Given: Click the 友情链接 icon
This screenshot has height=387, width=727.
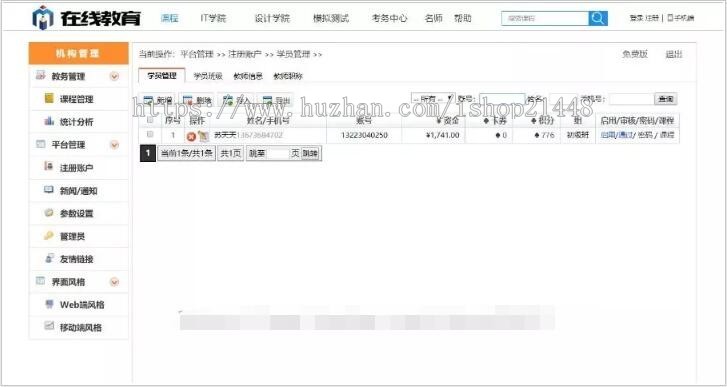Looking at the screenshot, I should (x=49, y=258).
